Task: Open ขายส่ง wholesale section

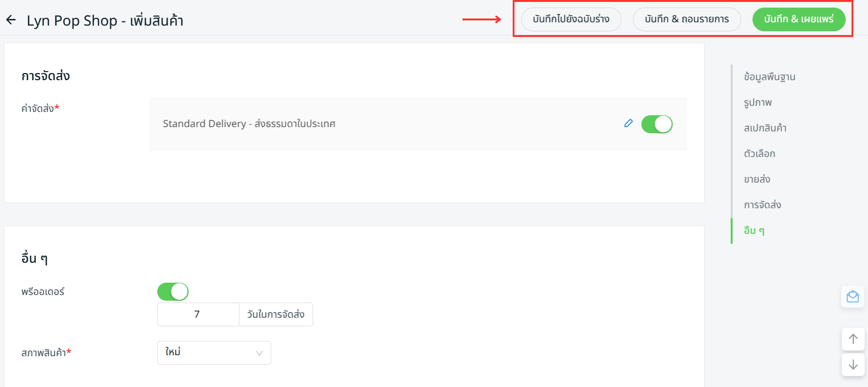Action: [x=757, y=179]
